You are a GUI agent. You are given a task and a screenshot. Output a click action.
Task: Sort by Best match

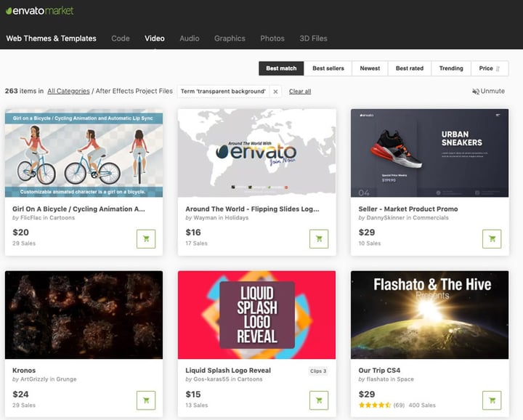coord(281,68)
